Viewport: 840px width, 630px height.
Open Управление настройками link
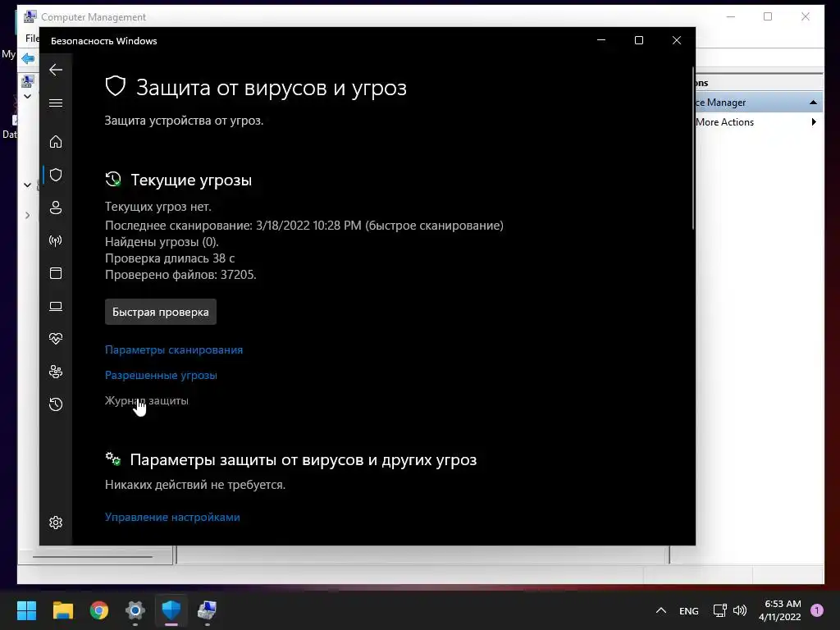coord(172,518)
